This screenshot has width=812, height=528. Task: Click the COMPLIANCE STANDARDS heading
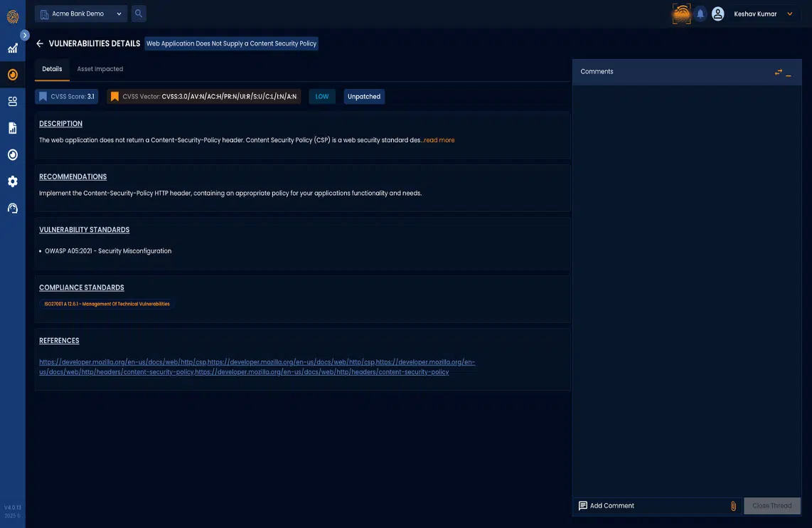(x=82, y=287)
